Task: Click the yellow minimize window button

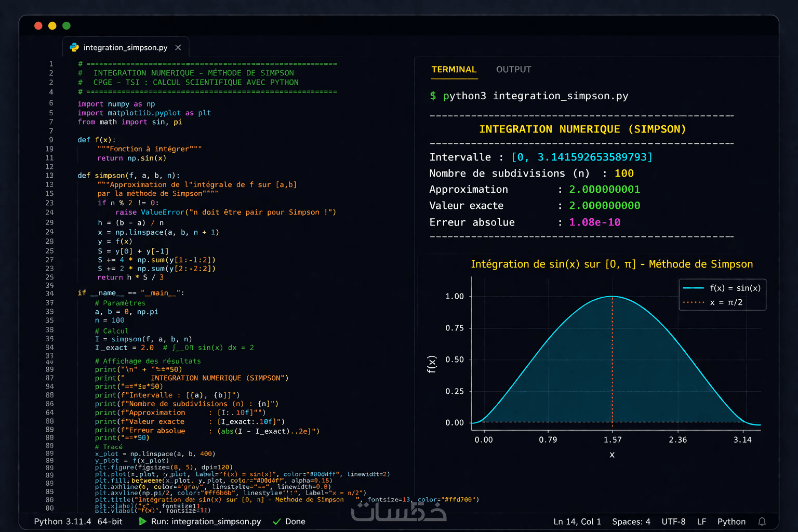Action: pyautogui.click(x=52, y=25)
